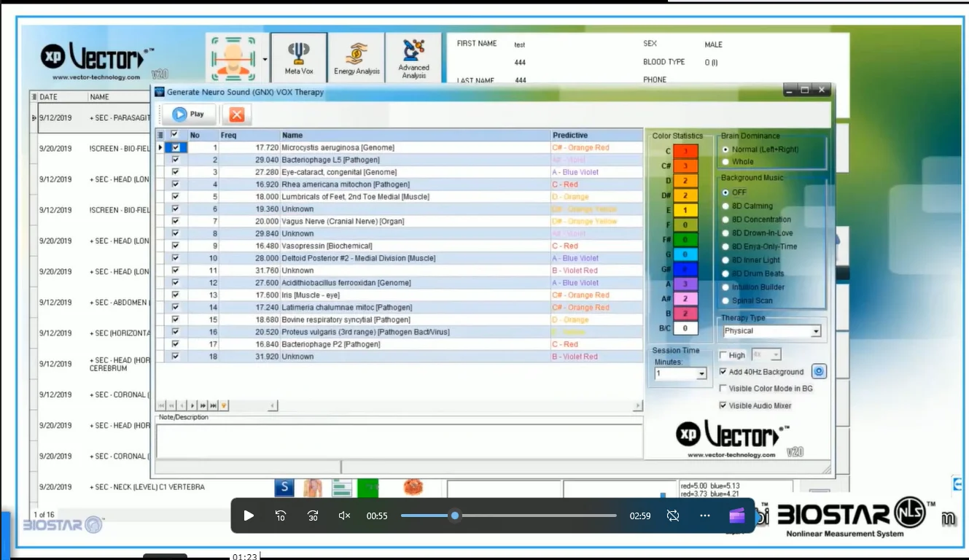The width and height of the screenshot is (969, 560).
Task: Uncheck Add 40Hz Background option
Action: coord(723,372)
